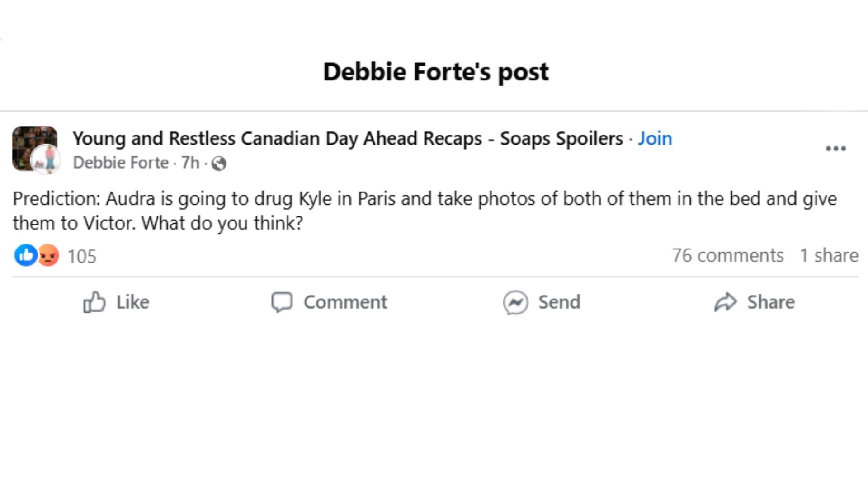Click the blue thumbs-up reaction icon
Viewport: 868px width, 488px height.
(25, 255)
